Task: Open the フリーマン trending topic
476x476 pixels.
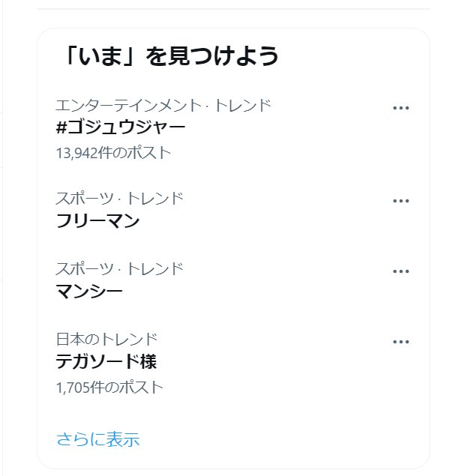Action: [98, 221]
